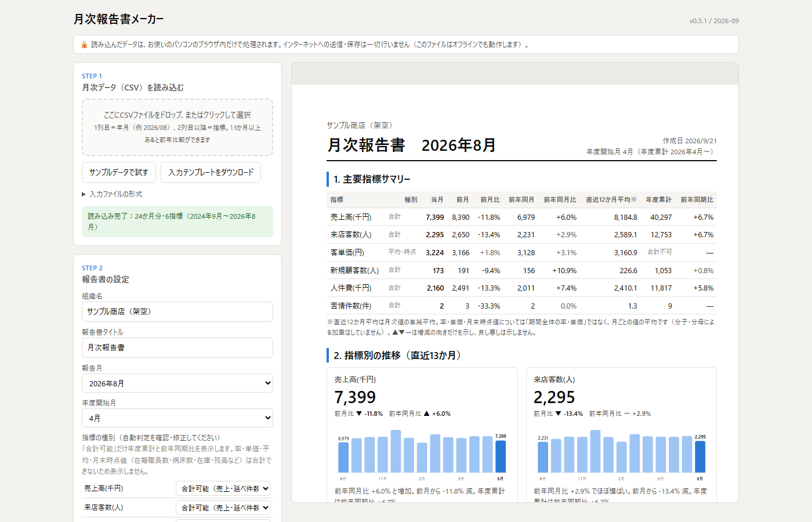Click 入力テンプレートをダウンロード button

(x=211, y=172)
